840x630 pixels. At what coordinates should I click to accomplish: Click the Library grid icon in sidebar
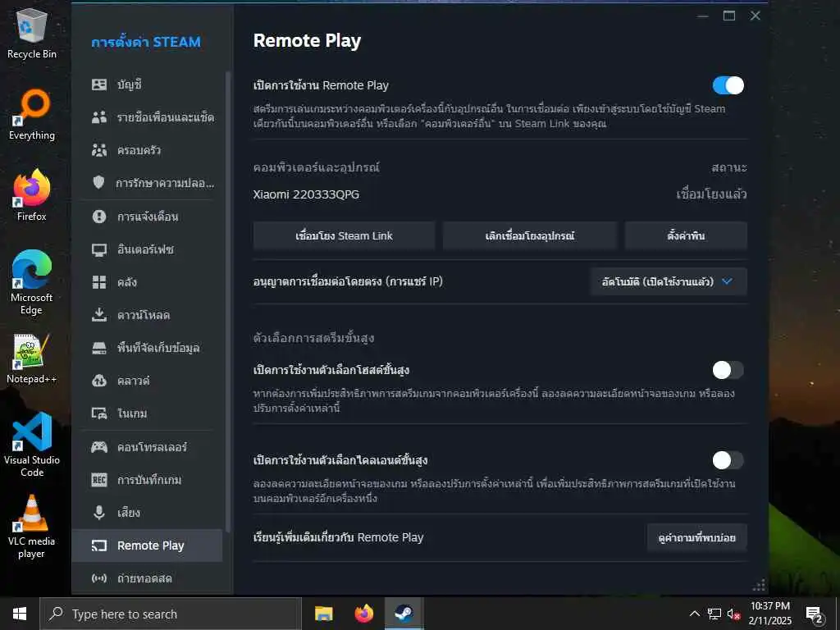pos(99,282)
